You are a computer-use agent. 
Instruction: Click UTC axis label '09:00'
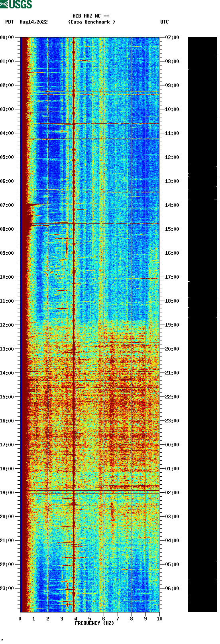coord(172,85)
